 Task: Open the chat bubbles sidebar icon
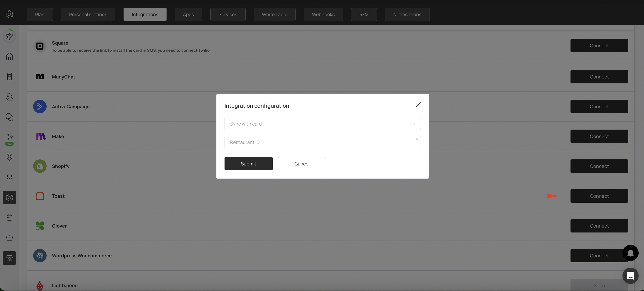pyautogui.click(x=9, y=117)
